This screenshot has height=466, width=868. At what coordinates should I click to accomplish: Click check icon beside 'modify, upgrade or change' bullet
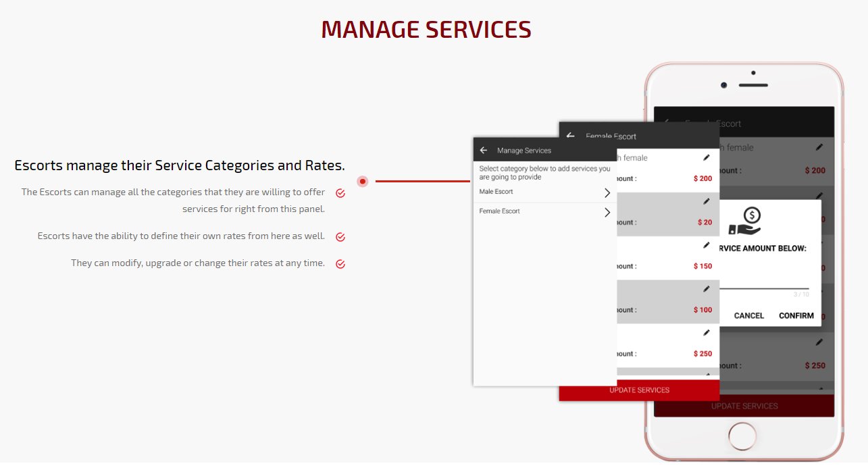pos(340,264)
